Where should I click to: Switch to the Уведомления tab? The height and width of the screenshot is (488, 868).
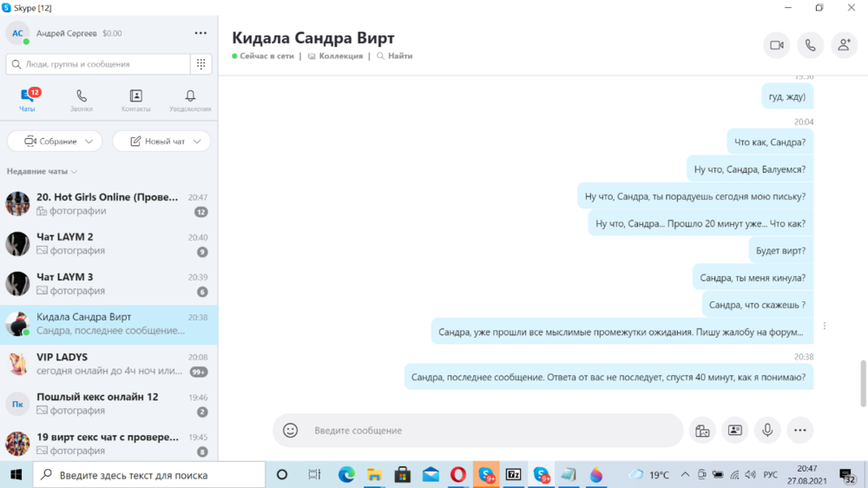[x=190, y=100]
